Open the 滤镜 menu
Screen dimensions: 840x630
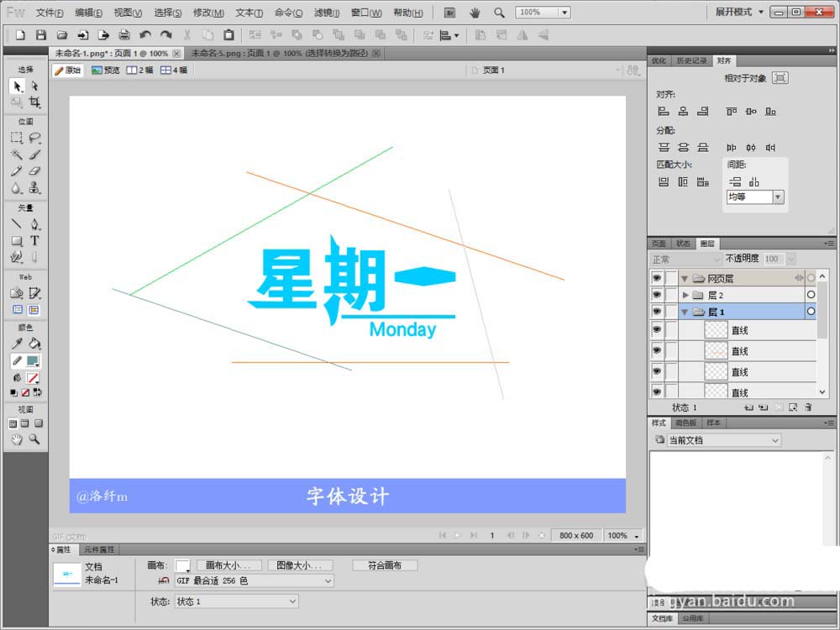(x=326, y=13)
